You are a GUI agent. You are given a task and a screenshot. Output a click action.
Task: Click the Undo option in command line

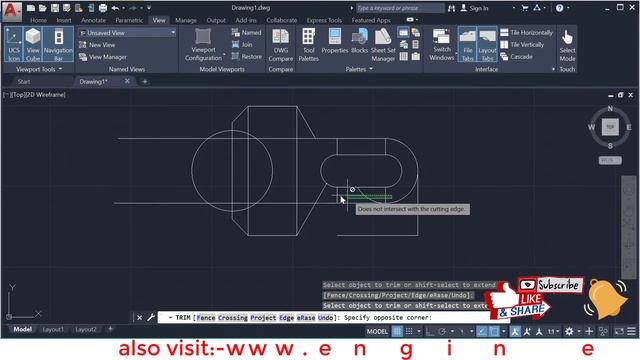(325, 318)
